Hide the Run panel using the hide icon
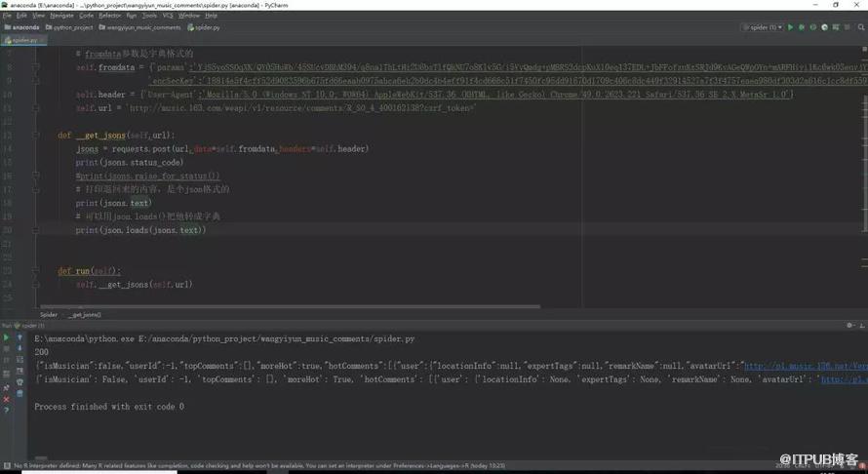 (862, 326)
